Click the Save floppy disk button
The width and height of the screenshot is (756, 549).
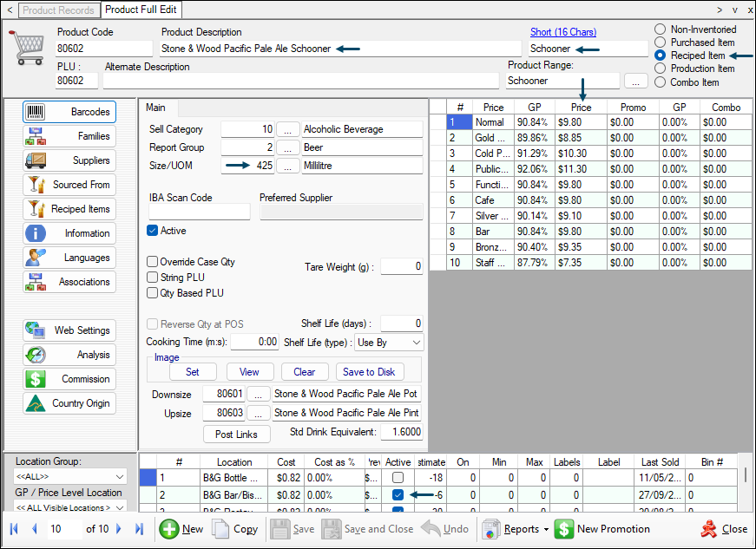293,529
